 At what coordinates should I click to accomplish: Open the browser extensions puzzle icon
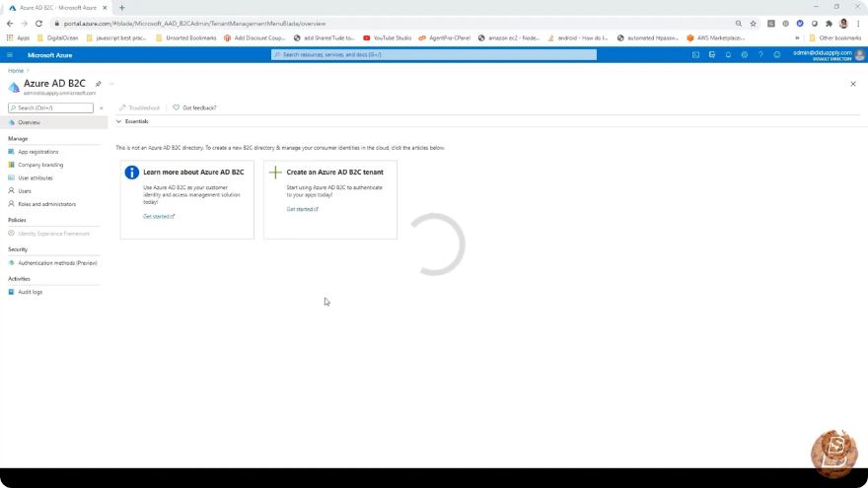coord(829,24)
